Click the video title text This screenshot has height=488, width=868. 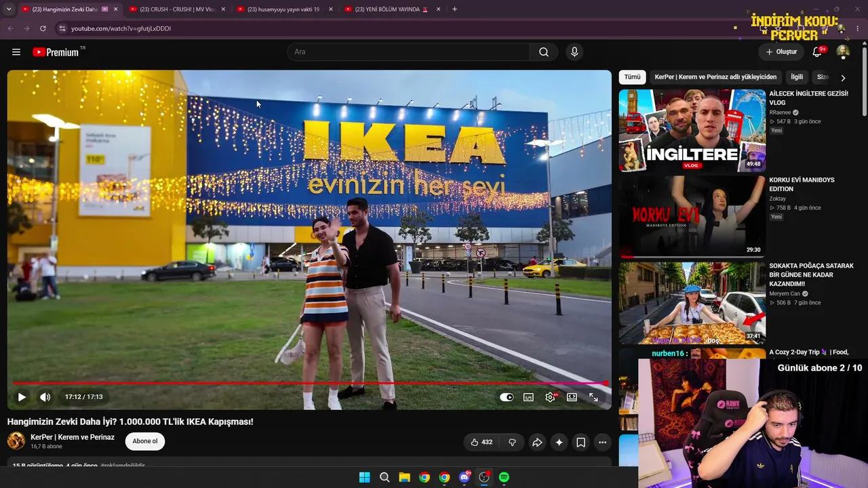click(130, 422)
